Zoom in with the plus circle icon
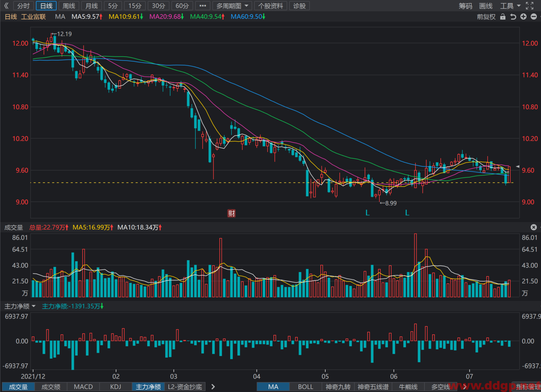The width and height of the screenshot is (541, 392). (523, 16)
